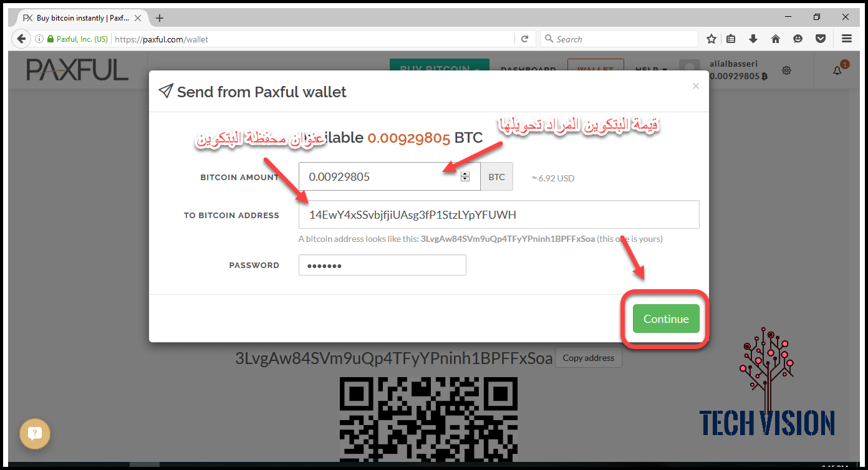Close the Send from Paxful wallet dialog

coord(696,86)
